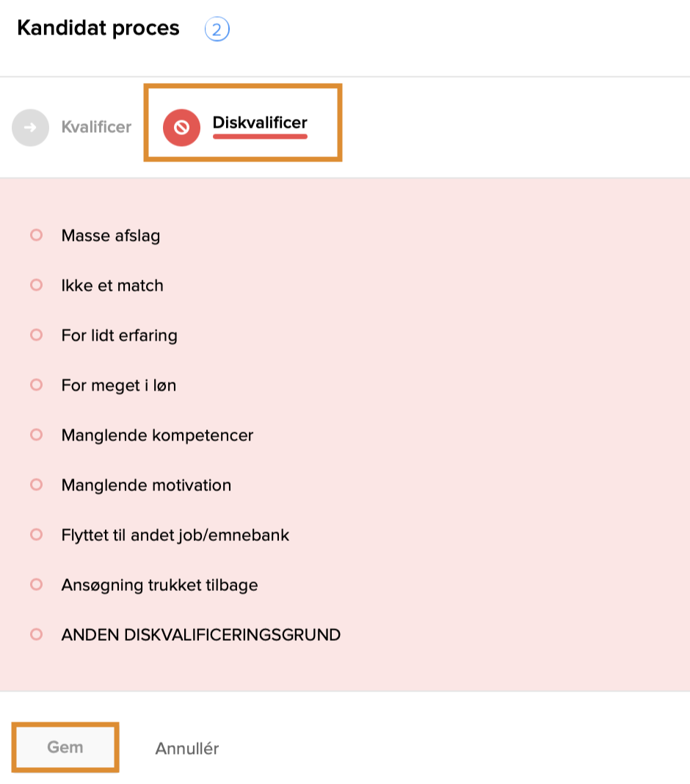Click the Manglende motivation label text
690x784 pixels.
(146, 485)
